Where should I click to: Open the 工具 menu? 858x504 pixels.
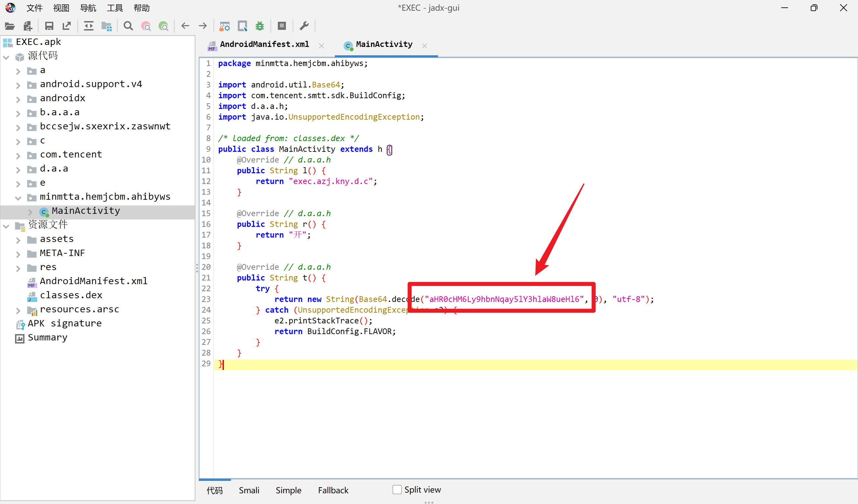click(x=115, y=8)
